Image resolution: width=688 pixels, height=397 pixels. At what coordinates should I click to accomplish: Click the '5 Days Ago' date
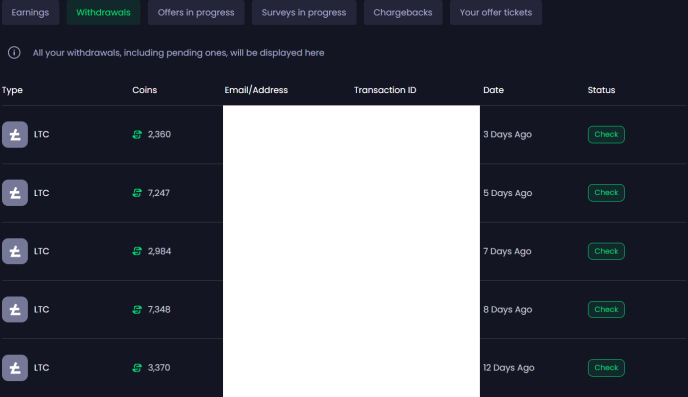pyautogui.click(x=508, y=193)
